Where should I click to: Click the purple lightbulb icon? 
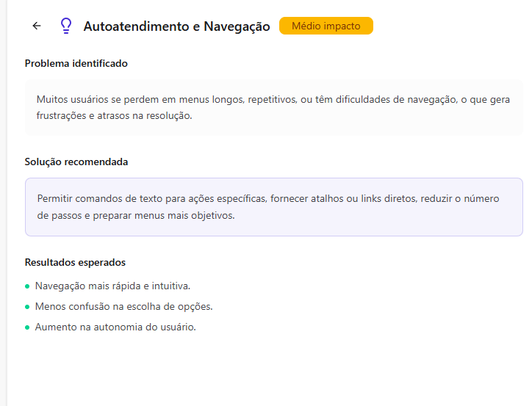pyautogui.click(x=66, y=26)
